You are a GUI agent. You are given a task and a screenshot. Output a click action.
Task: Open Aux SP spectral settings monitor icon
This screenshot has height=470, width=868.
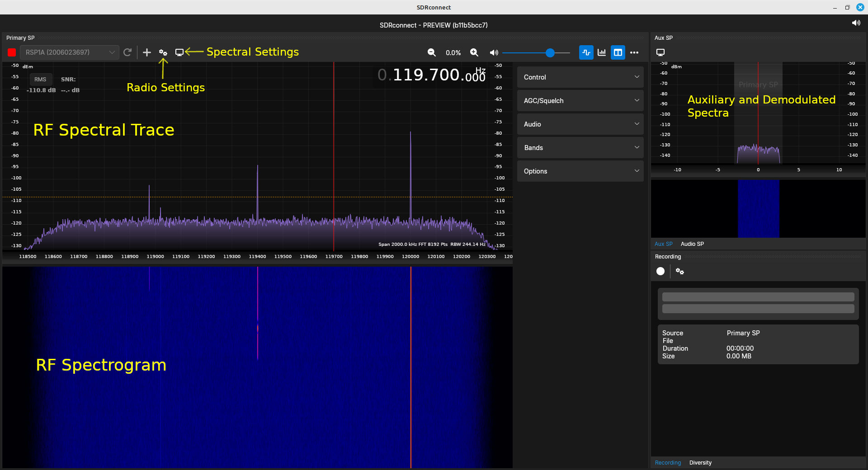pyautogui.click(x=660, y=52)
